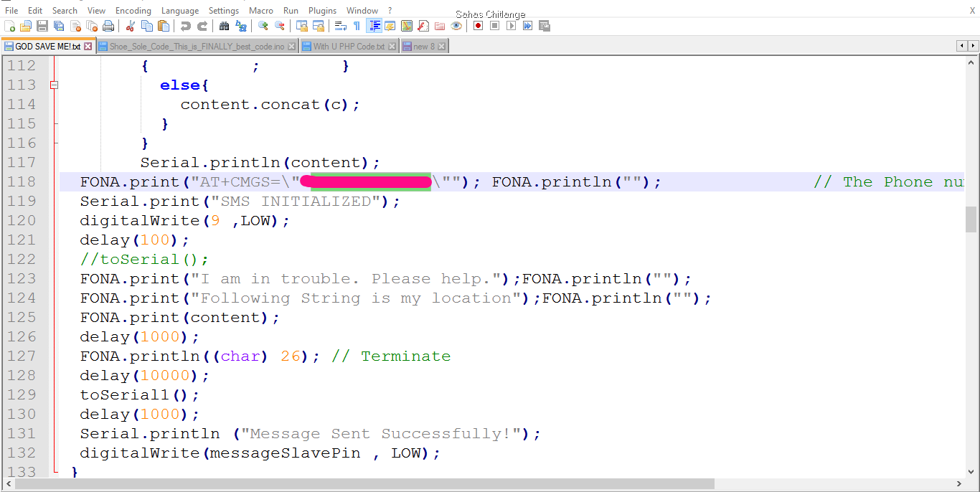Print the current document
The height and width of the screenshot is (492, 980).
click(x=108, y=26)
